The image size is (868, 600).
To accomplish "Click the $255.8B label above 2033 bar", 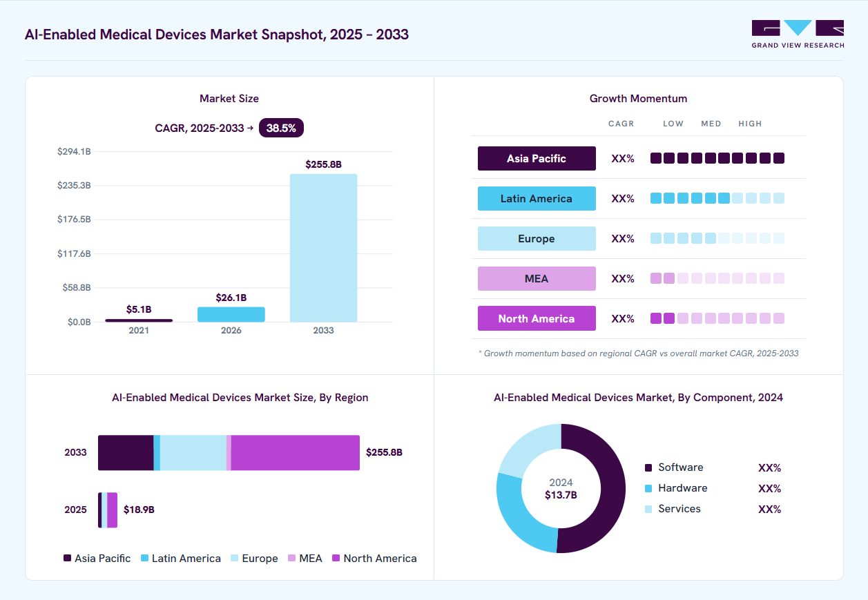I will 323,164.
